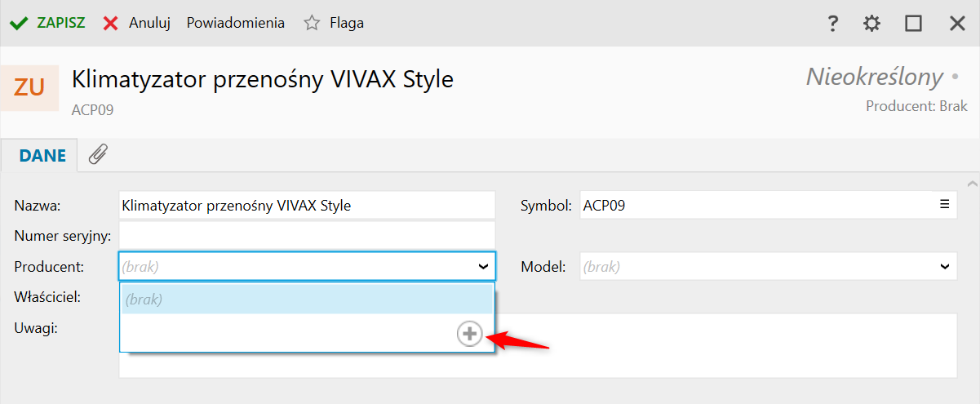Open the Powiadomienia menu item

click(236, 23)
